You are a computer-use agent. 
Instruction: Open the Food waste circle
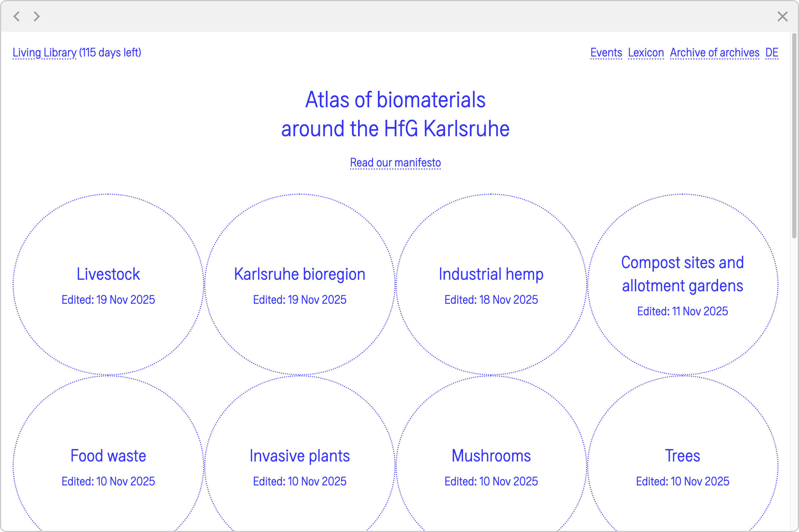point(108,456)
